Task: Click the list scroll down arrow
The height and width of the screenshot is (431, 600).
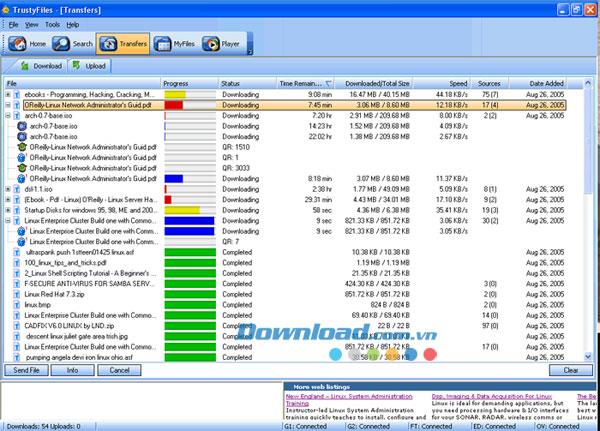Action: click(x=588, y=357)
